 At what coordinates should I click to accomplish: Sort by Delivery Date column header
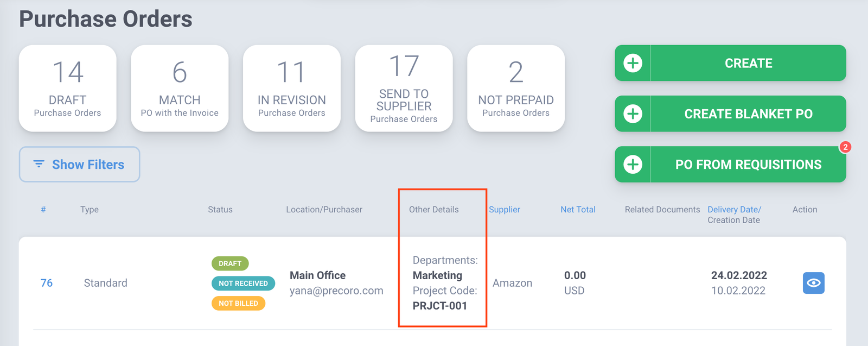[x=734, y=210]
